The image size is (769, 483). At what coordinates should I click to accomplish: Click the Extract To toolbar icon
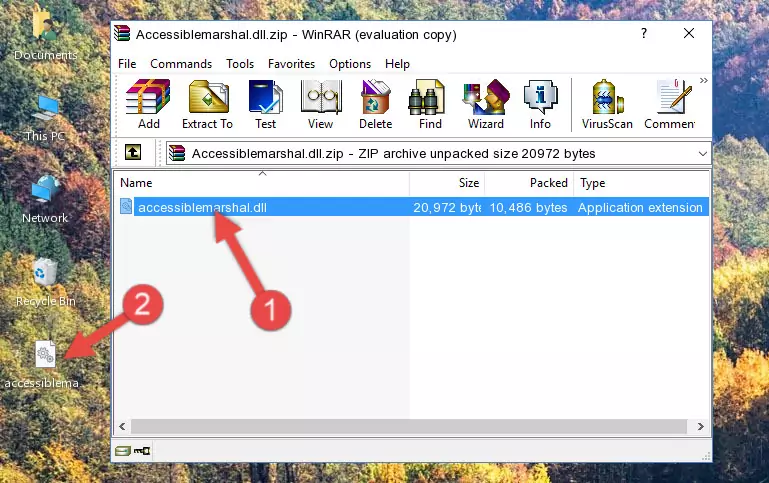tap(207, 104)
